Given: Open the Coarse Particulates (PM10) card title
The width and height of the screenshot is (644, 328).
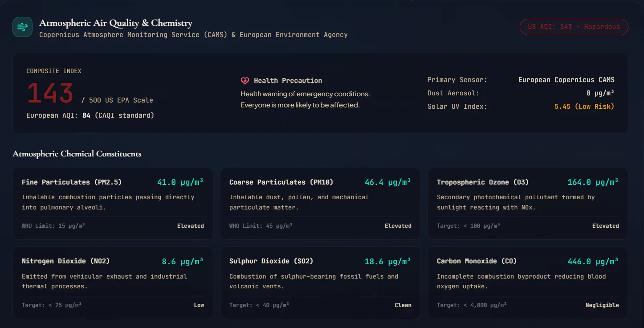Looking at the screenshot, I should click(281, 182).
